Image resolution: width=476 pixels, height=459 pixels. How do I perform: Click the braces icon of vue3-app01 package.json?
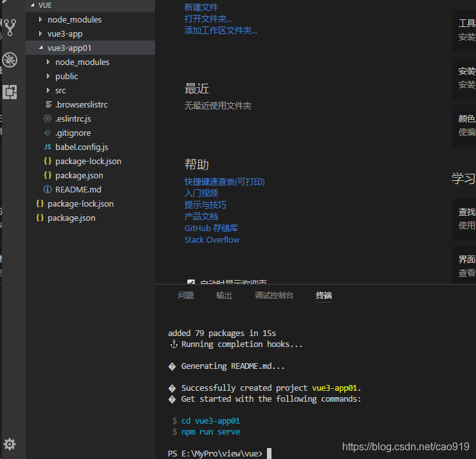coord(48,175)
